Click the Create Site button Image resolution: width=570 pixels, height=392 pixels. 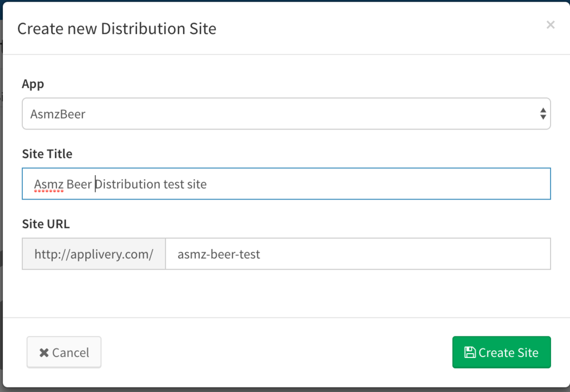pyautogui.click(x=502, y=352)
